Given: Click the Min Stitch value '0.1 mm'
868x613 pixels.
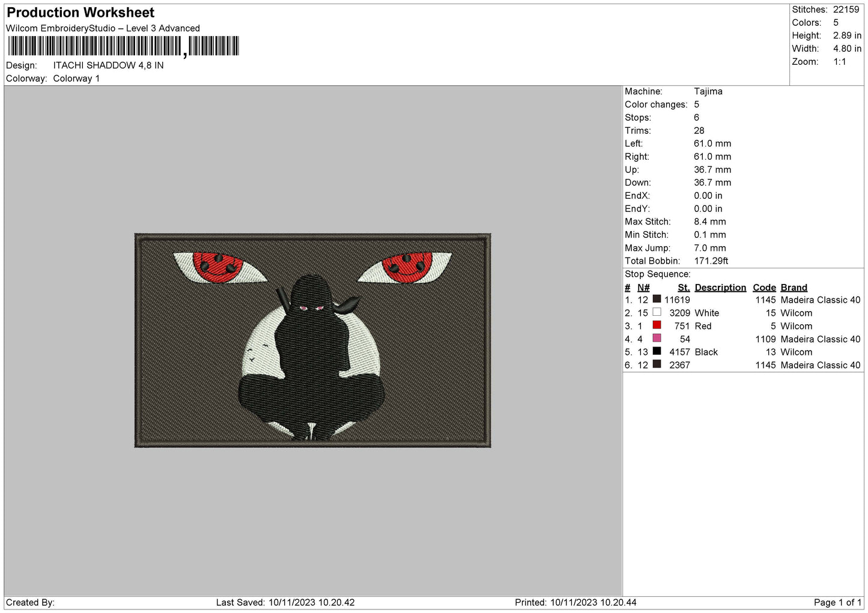Looking at the screenshot, I should (709, 235).
